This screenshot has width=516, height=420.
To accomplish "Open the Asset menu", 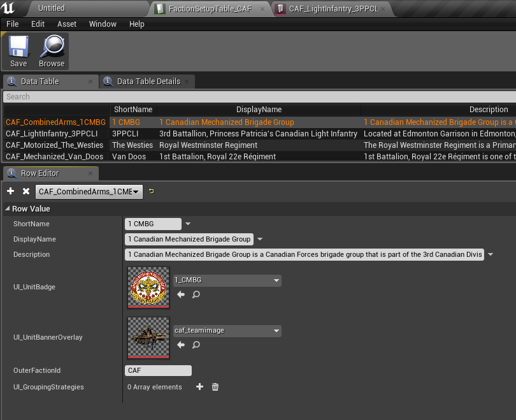I will click(67, 24).
